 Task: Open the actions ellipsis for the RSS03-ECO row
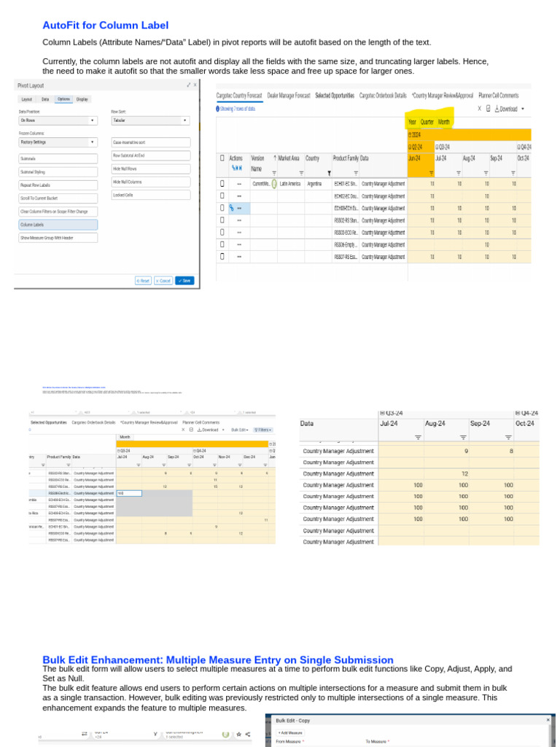pyautogui.click(x=239, y=233)
